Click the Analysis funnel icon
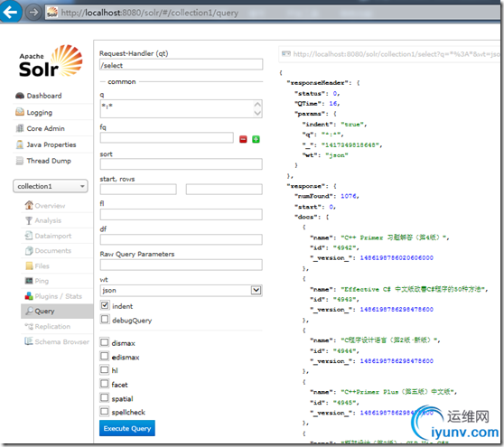504x447 pixels. pos(29,220)
